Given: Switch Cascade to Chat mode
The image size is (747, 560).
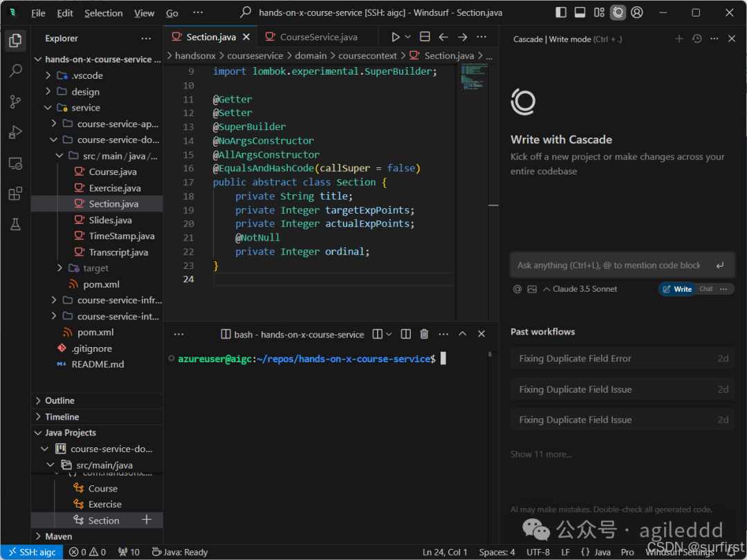Looking at the screenshot, I should pos(706,289).
